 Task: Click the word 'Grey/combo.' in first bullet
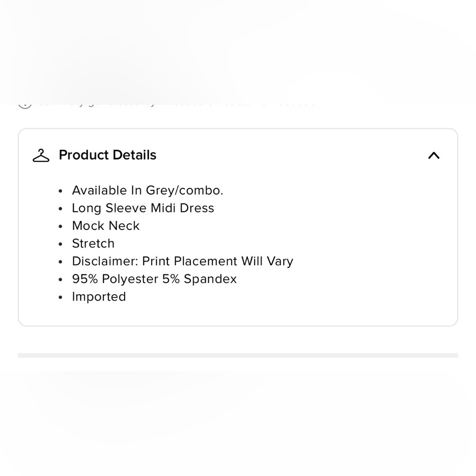[x=185, y=191]
